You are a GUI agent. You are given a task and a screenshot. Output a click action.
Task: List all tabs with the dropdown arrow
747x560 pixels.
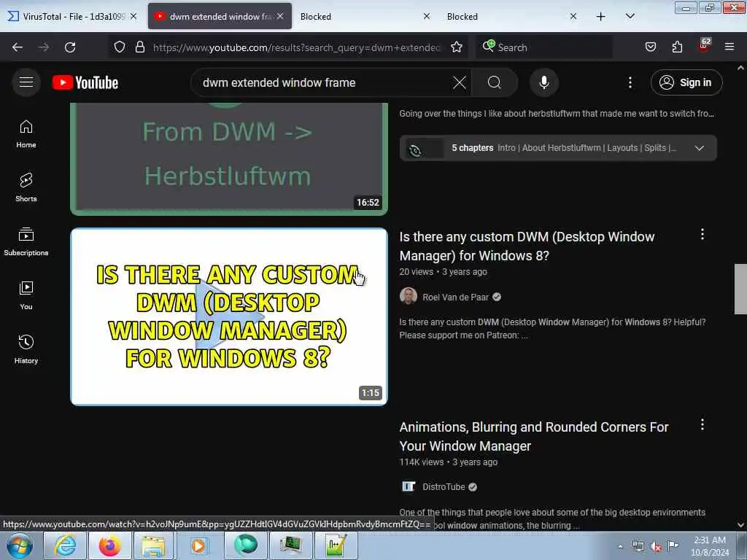(x=630, y=17)
